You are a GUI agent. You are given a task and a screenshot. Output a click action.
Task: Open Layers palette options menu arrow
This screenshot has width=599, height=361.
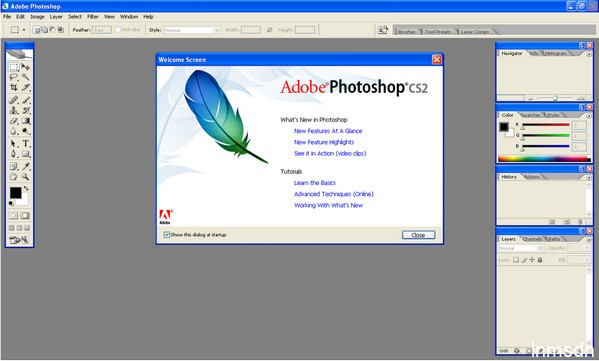589,240
